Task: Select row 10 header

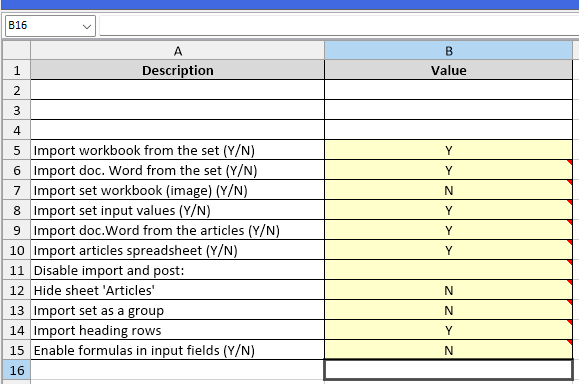Action: click(x=17, y=250)
